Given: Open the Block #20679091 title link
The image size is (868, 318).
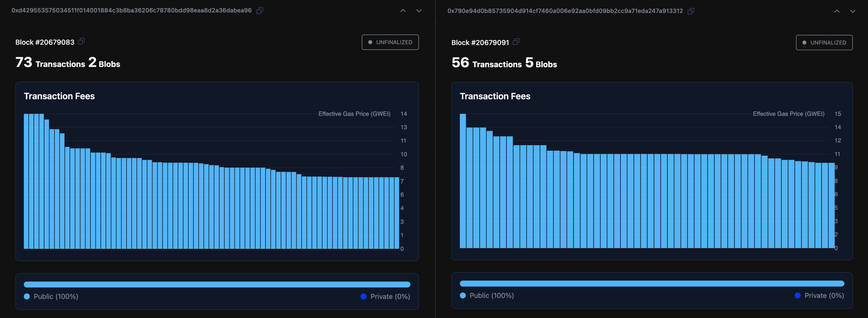Looking at the screenshot, I should pyautogui.click(x=480, y=43).
